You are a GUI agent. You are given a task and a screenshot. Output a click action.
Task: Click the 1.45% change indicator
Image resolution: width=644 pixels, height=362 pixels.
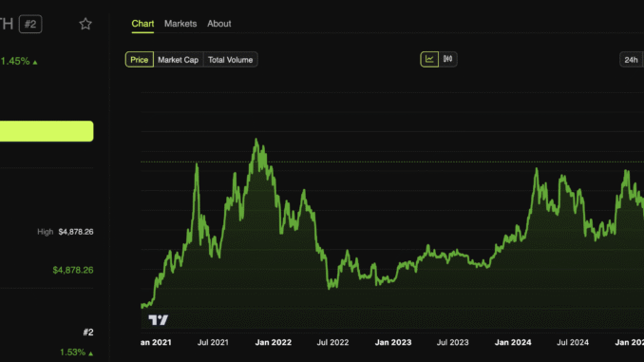coord(19,61)
